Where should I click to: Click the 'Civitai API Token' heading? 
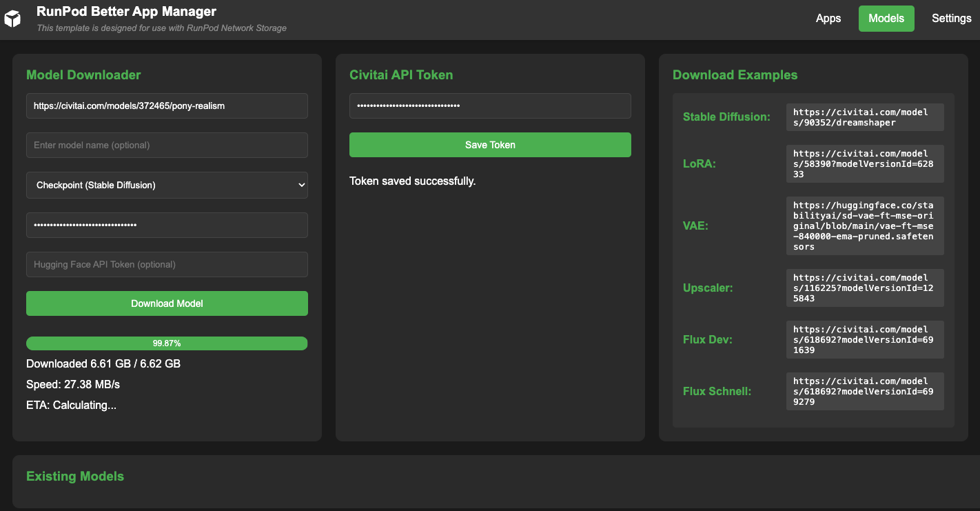(x=401, y=75)
